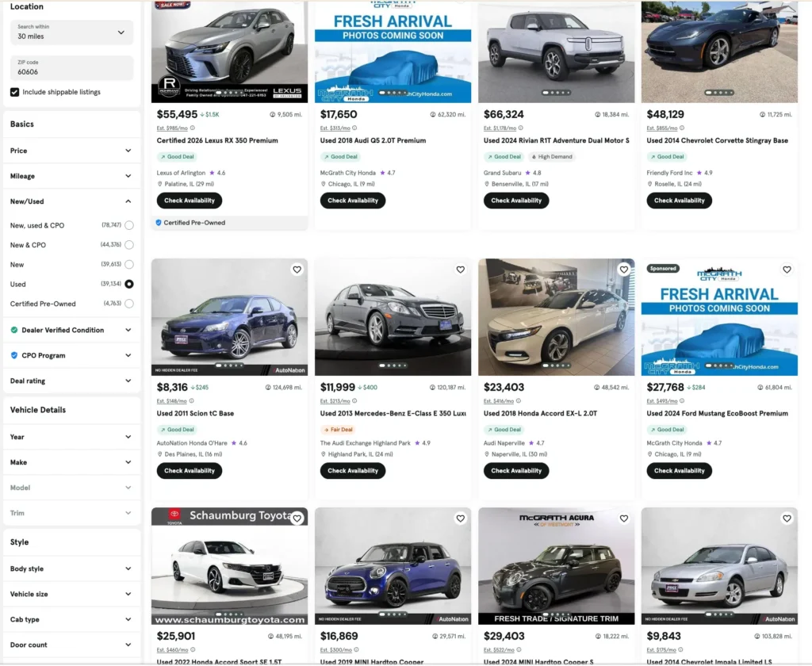Expand the Year filter

pyautogui.click(x=71, y=437)
